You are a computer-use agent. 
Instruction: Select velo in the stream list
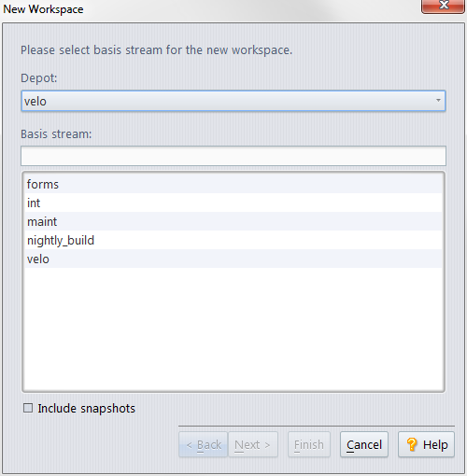[233, 259]
